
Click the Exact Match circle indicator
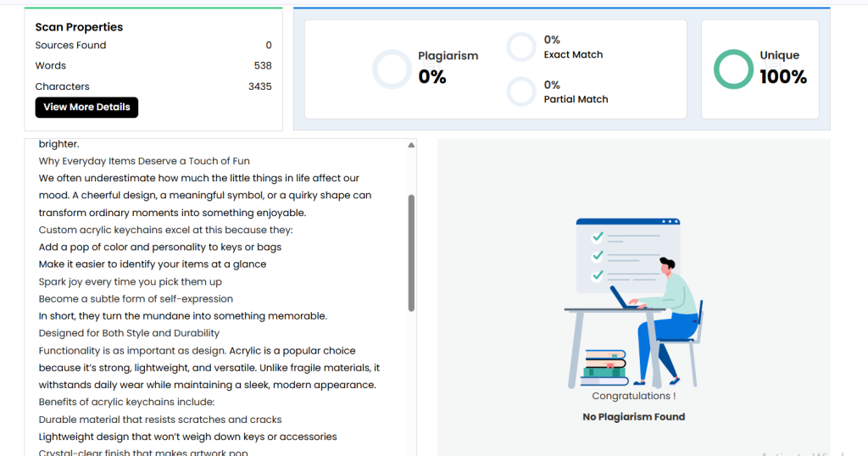pyautogui.click(x=521, y=47)
